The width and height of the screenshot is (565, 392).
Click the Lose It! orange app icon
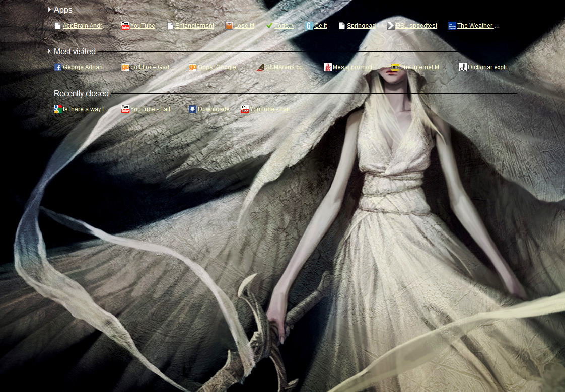point(229,26)
